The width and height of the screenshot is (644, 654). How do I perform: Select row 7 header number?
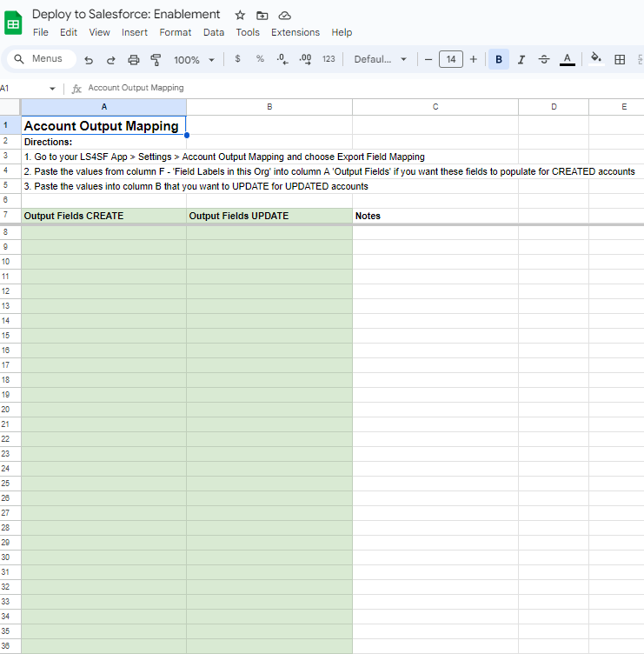tap(10, 216)
